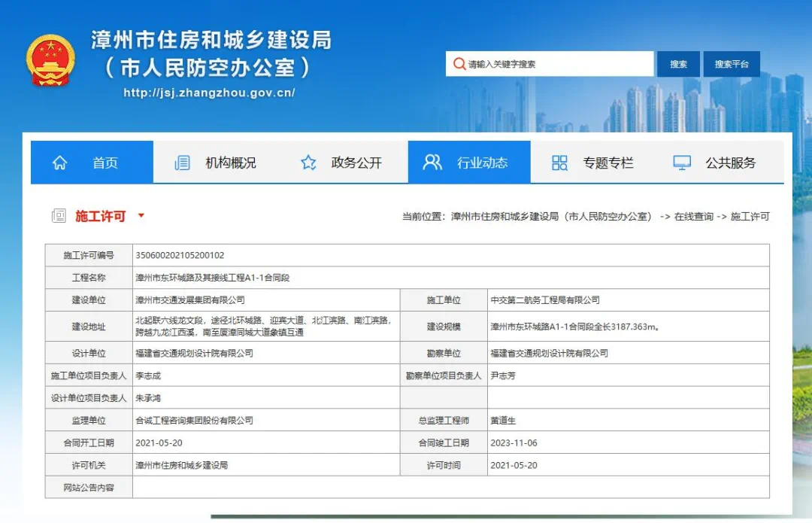Click the home house icon
This screenshot has height=523, width=812.
pyautogui.click(x=60, y=163)
